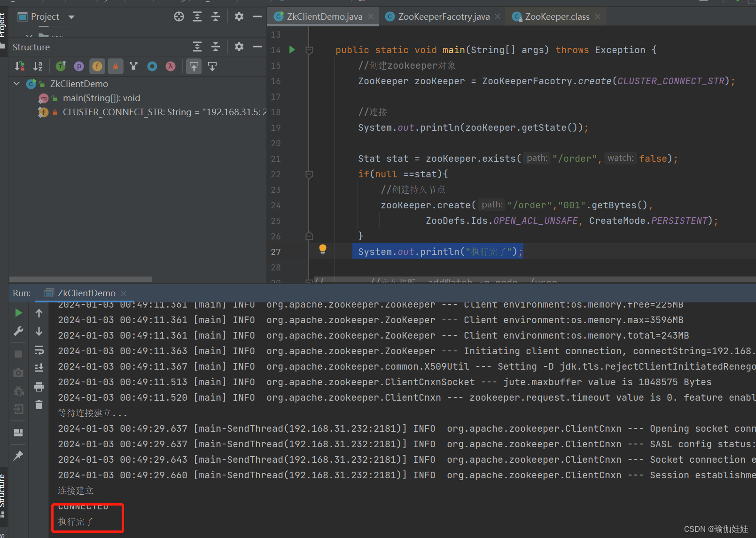This screenshot has width=756, height=538.
Task: Restore layout icon in Run panel
Action: 18,433
